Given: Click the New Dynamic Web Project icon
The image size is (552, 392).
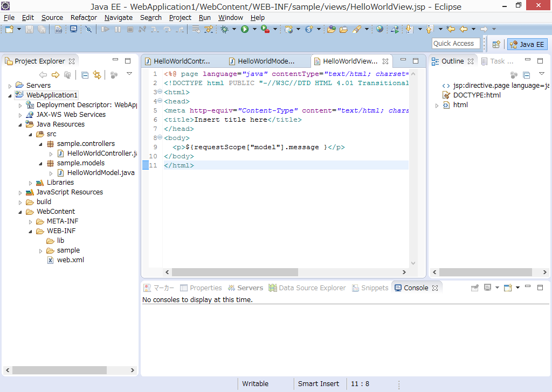Looking at the screenshot, I should pyautogui.click(x=289, y=29).
